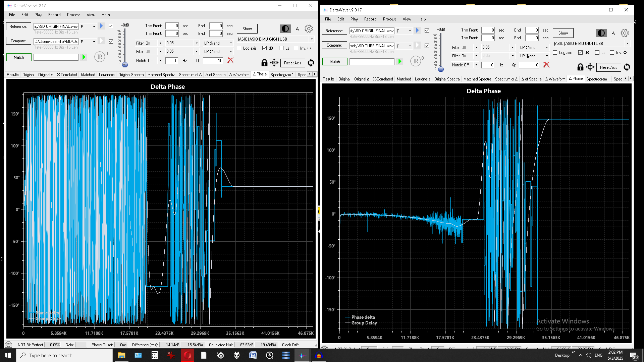The height and width of the screenshot is (362, 644).
Task: Click the font size A icon in left window
Action: 297,29
